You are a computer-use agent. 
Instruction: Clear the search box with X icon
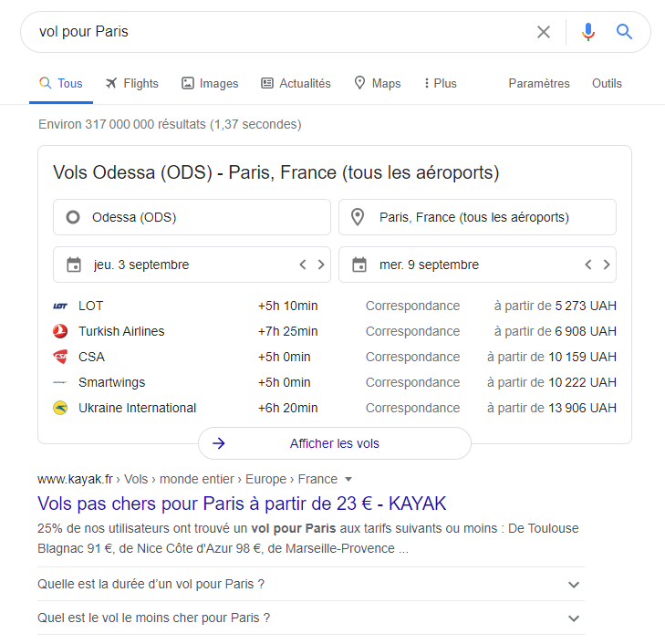[x=544, y=32]
